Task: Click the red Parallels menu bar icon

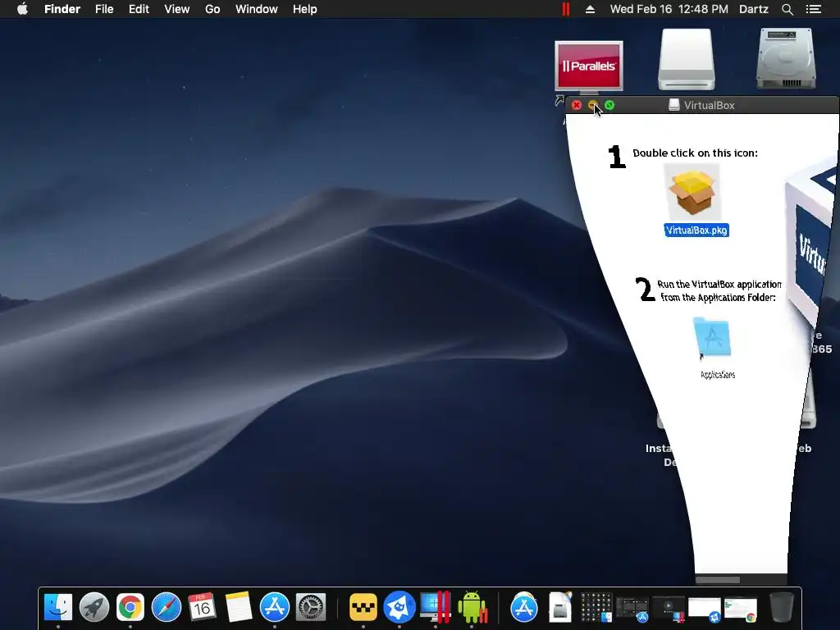Action: (566, 9)
